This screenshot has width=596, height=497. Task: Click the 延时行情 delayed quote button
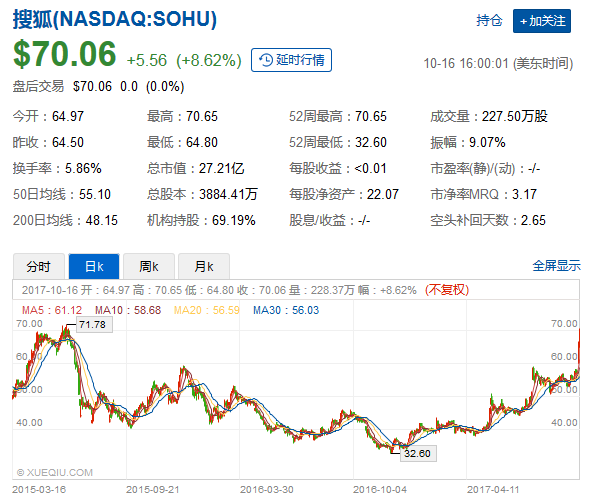(291, 60)
